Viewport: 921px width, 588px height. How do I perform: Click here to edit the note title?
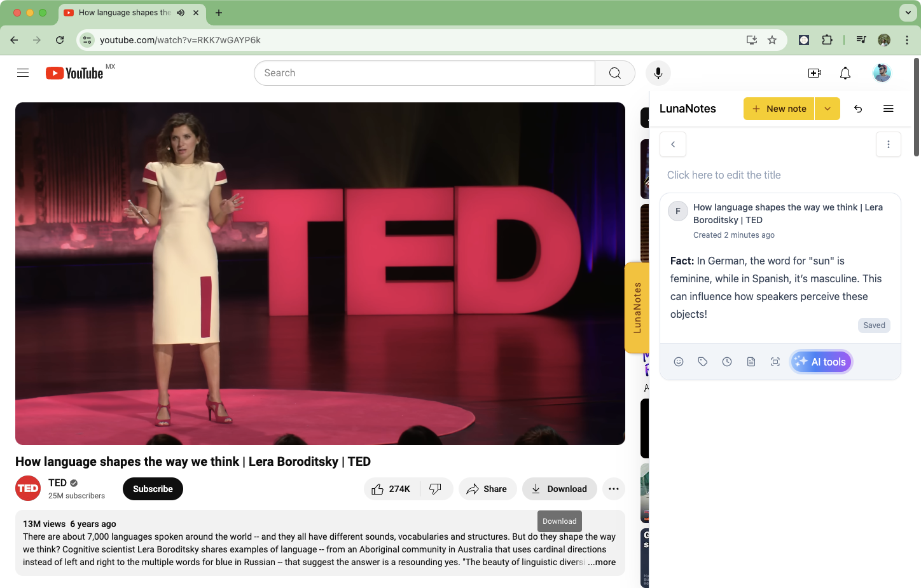[x=724, y=175]
